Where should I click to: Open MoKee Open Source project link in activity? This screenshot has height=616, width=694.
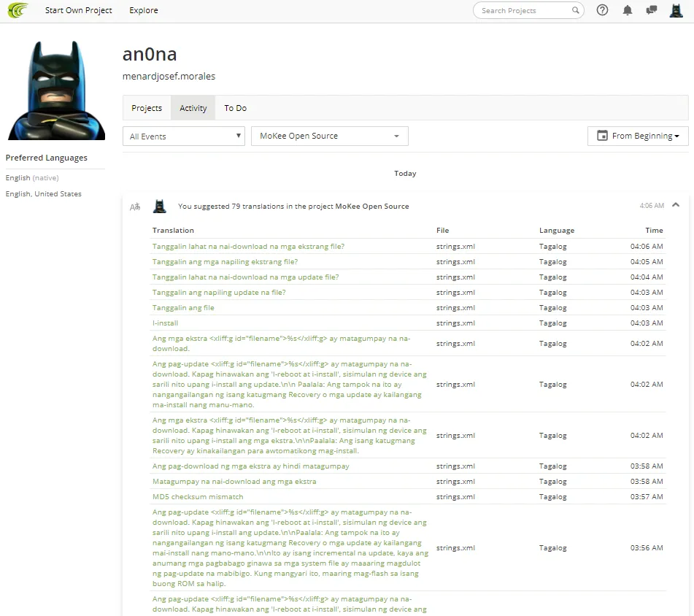coord(371,207)
